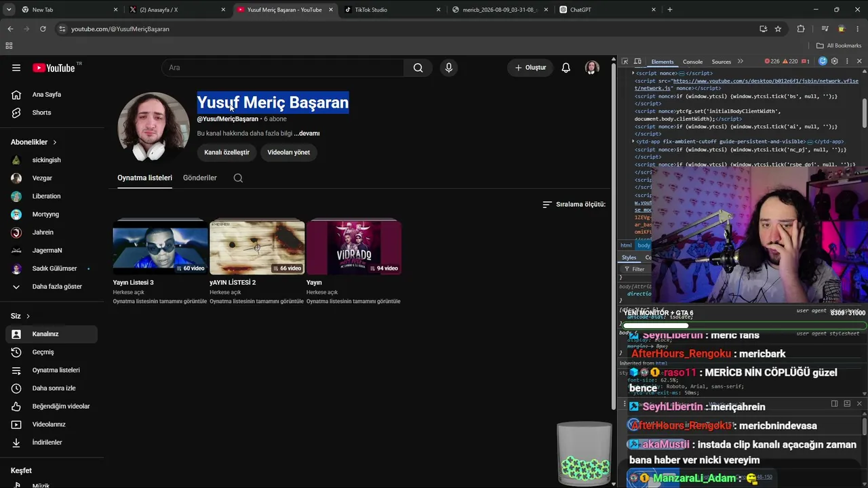This screenshot has height=488, width=868.
Task: Open the tab search dropdown arrow
Action: [x=9, y=9]
